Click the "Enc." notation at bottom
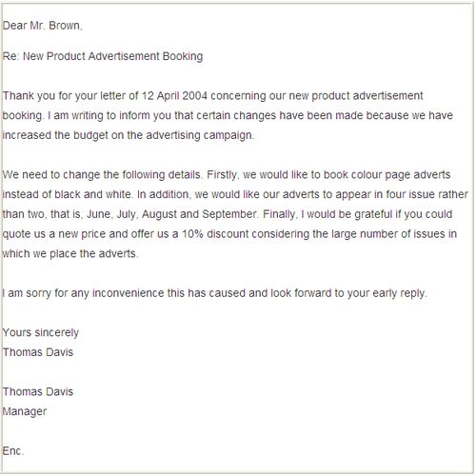Viewport: 476px width, 476px height. pos(13,451)
